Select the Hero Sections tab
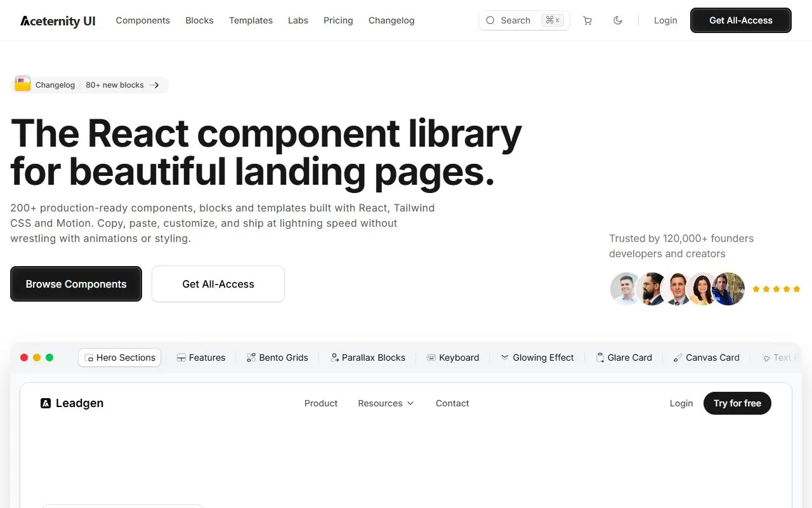 point(120,358)
